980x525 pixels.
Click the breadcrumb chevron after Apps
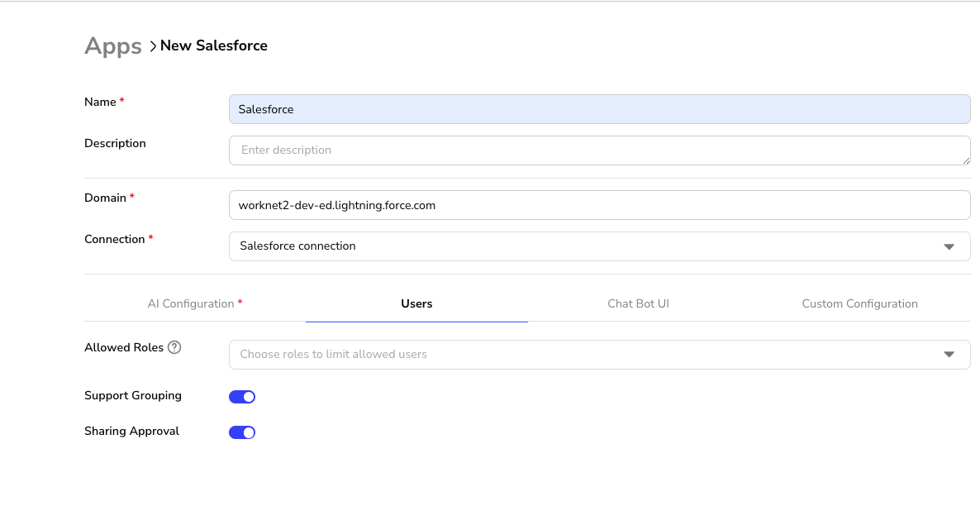[x=153, y=46]
